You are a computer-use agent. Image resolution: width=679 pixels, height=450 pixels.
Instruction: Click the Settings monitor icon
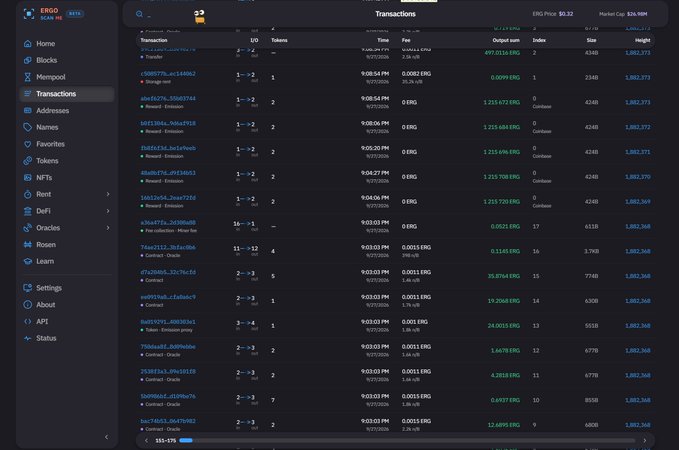pyautogui.click(x=28, y=288)
